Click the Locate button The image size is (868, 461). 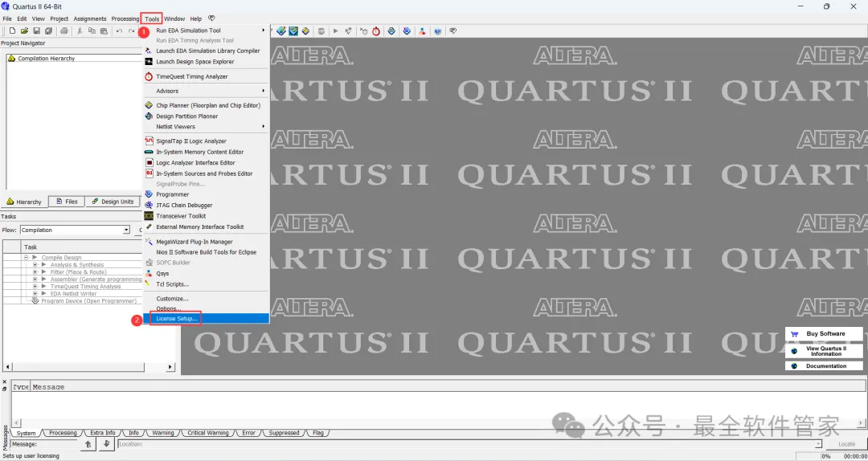846,444
